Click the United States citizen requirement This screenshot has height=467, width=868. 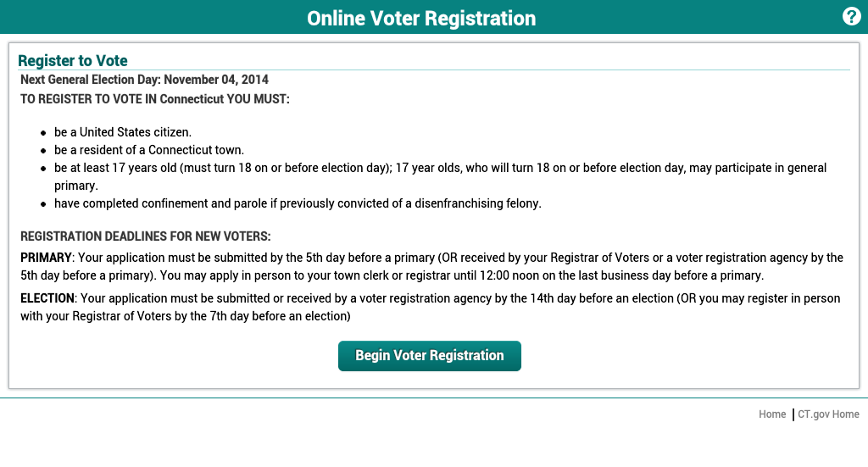(x=123, y=132)
